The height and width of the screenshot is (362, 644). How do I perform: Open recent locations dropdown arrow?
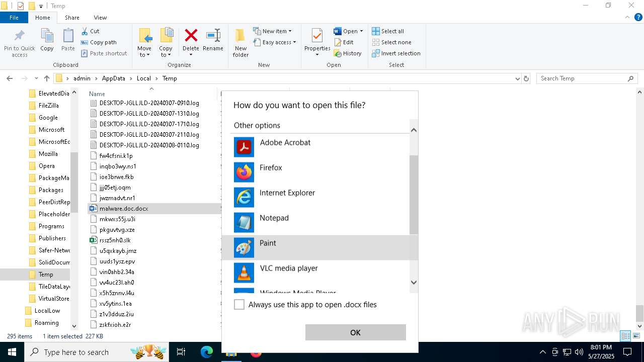(36, 78)
